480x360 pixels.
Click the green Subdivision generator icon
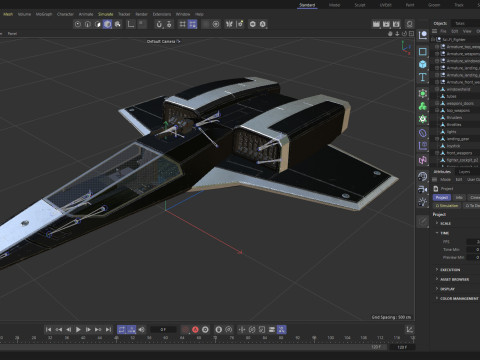click(423, 93)
